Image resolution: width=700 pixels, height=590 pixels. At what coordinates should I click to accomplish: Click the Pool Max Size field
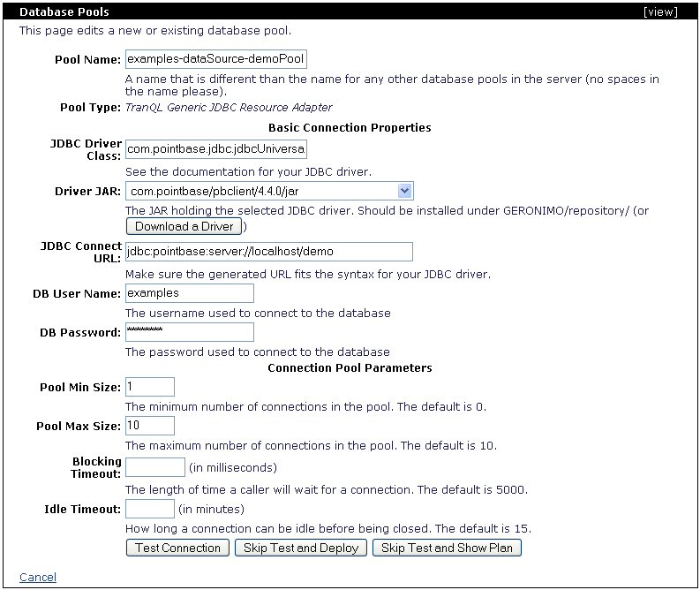(150, 426)
